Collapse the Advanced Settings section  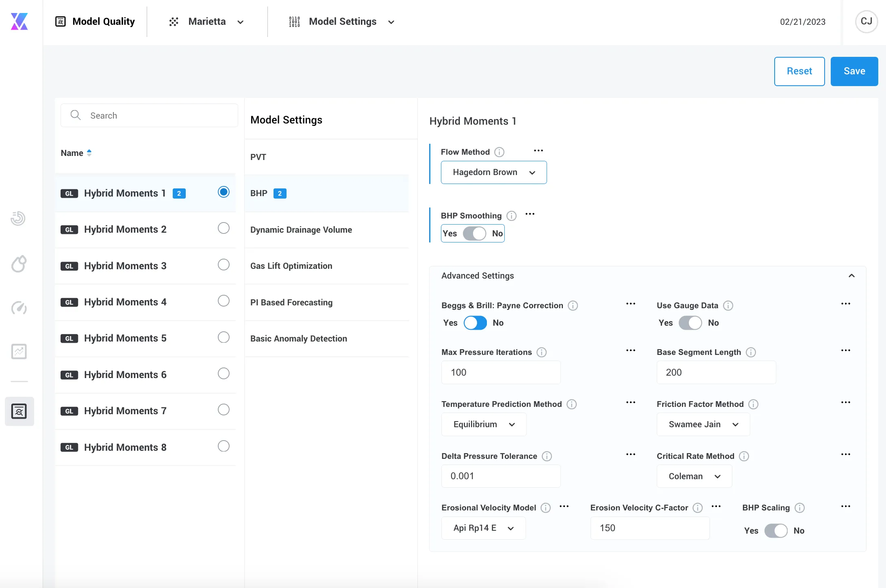(x=851, y=276)
